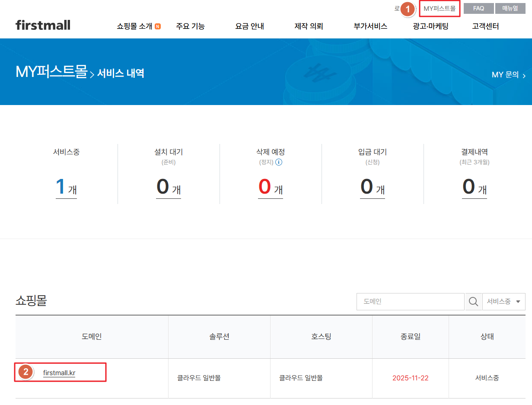Screen dimensions: 532x405
Task: Click the 서비스중 label above 1개
Action: [x=66, y=152]
